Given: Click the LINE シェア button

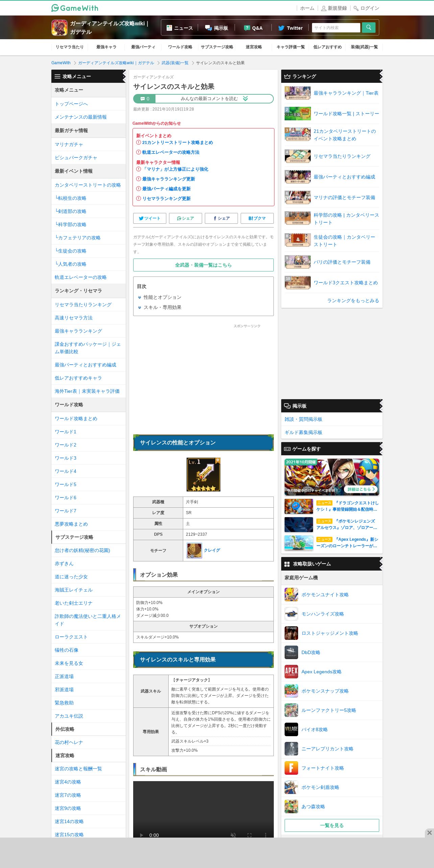Looking at the screenshot, I should [x=186, y=218].
